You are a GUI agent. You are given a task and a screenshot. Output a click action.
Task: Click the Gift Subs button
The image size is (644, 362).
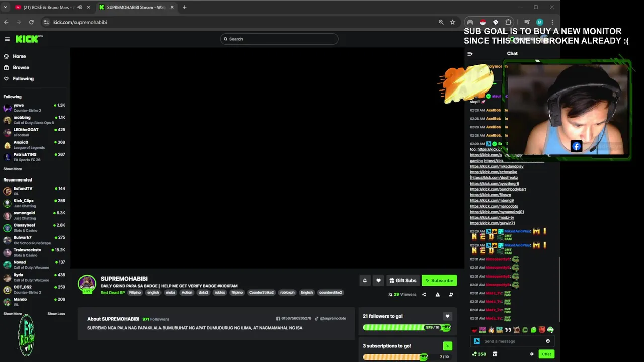point(402,281)
